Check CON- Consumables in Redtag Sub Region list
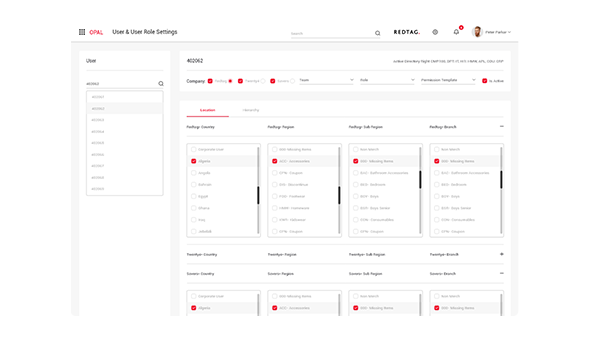Image resolution: width=590 pixels, height=360 pixels. click(x=356, y=219)
